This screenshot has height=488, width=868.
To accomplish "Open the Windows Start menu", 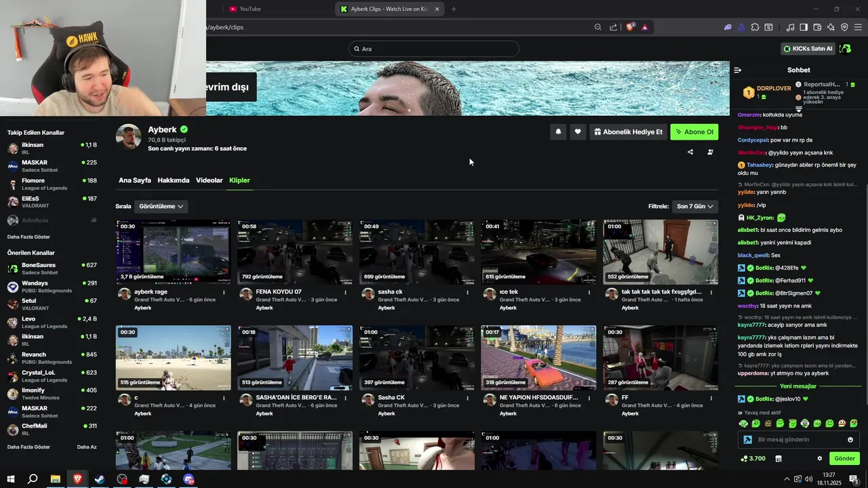I will [11, 479].
